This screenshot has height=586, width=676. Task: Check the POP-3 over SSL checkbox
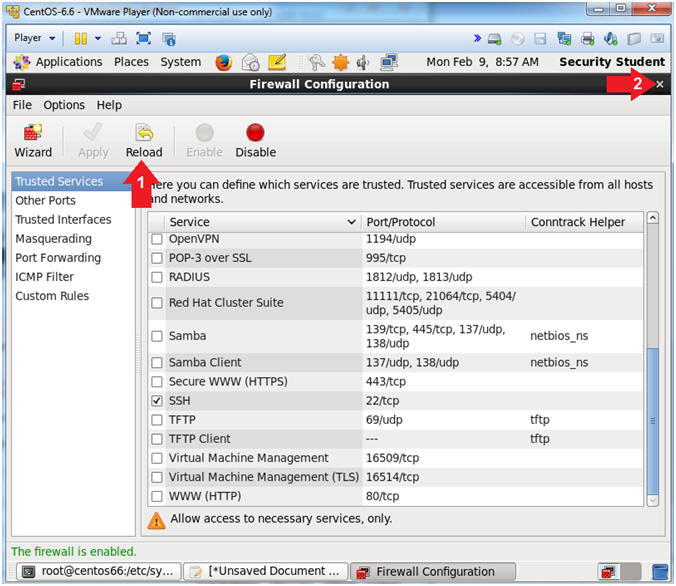point(157,258)
